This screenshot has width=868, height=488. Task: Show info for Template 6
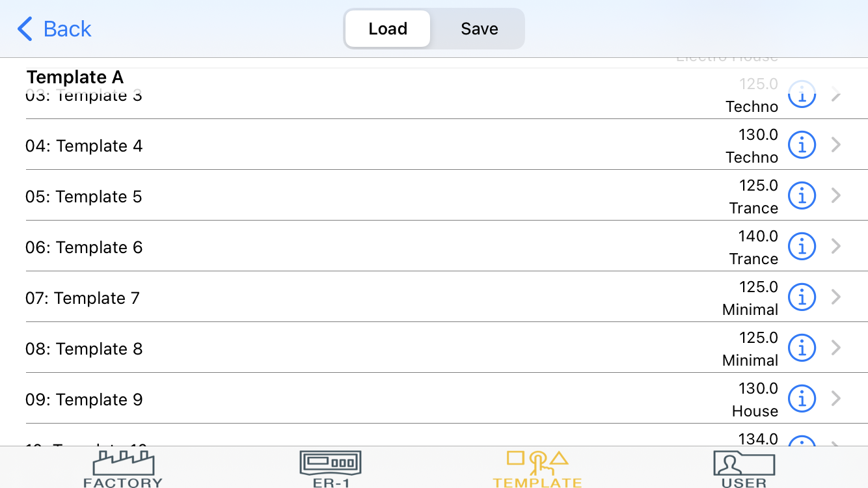pos(802,247)
